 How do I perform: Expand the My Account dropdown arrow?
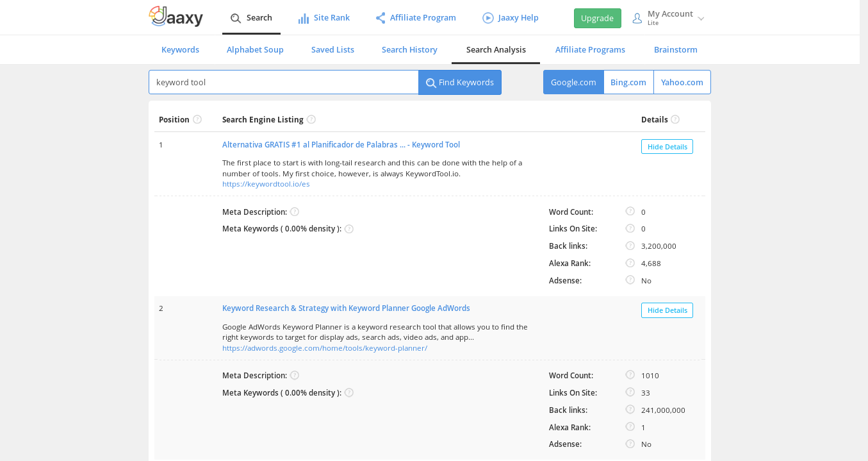(701, 19)
